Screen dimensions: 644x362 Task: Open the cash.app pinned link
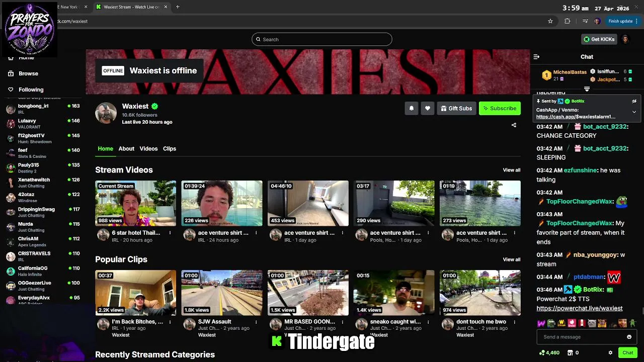click(576, 117)
